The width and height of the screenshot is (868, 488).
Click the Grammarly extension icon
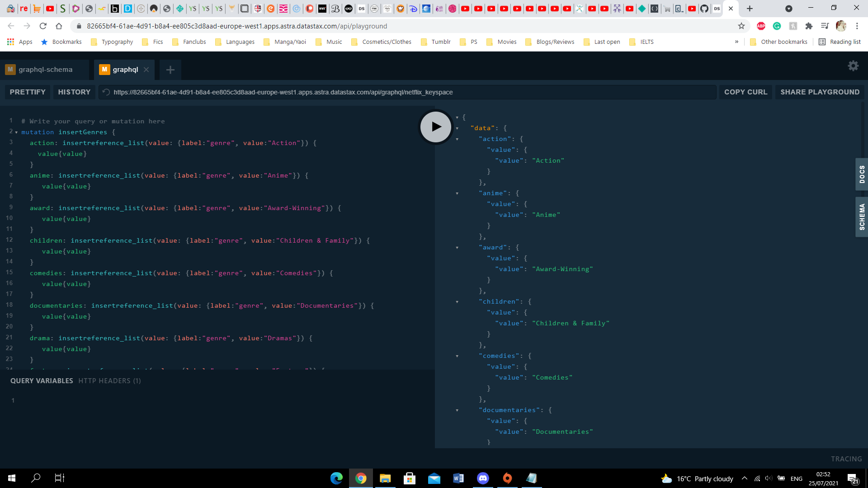pyautogui.click(x=777, y=26)
